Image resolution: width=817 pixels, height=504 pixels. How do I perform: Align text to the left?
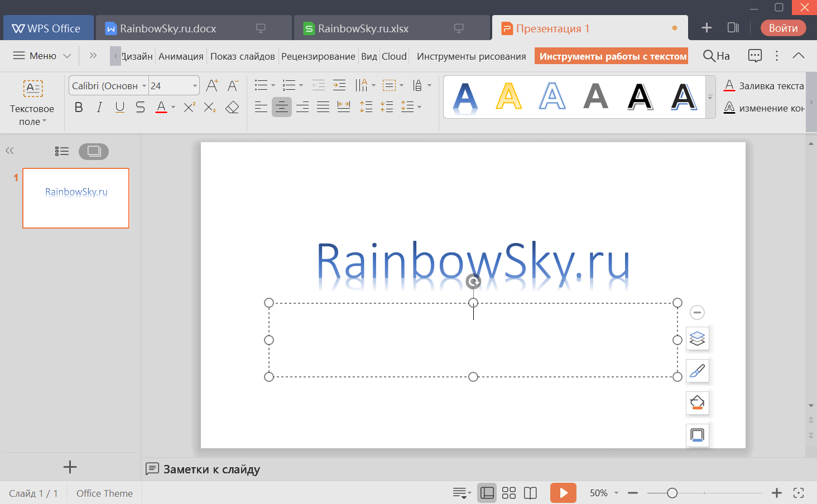pos(261,107)
